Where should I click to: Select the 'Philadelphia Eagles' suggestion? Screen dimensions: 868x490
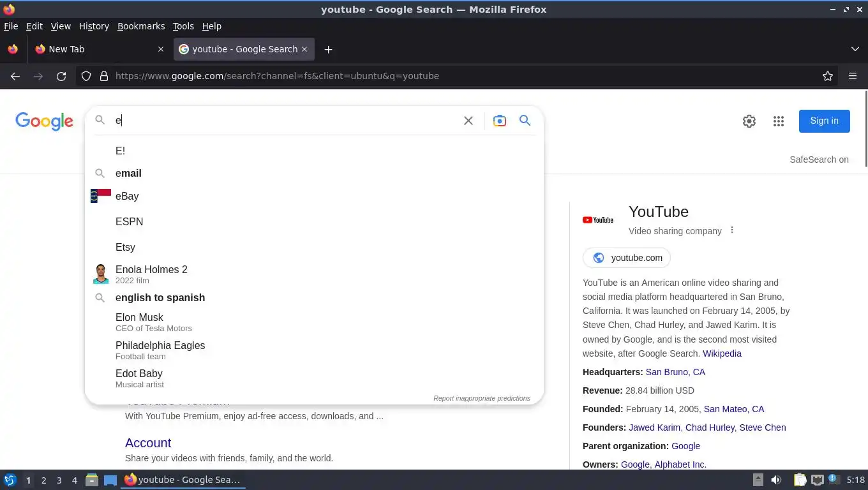pyautogui.click(x=314, y=350)
